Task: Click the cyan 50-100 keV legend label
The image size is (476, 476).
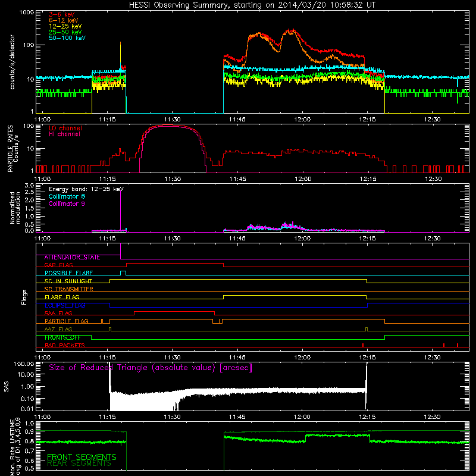Action: click(x=67, y=38)
